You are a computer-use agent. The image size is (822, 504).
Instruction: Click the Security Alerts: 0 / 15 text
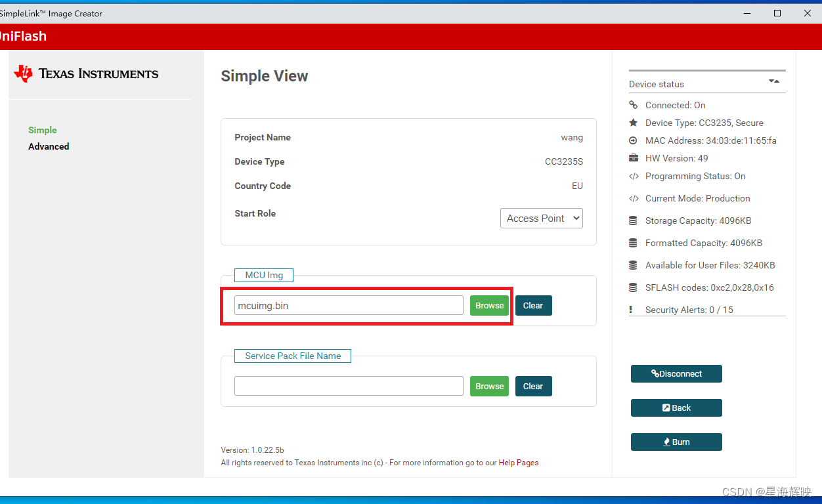point(689,310)
